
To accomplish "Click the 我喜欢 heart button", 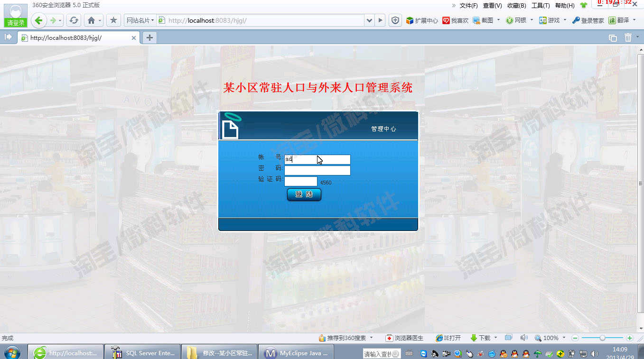I will [456, 20].
